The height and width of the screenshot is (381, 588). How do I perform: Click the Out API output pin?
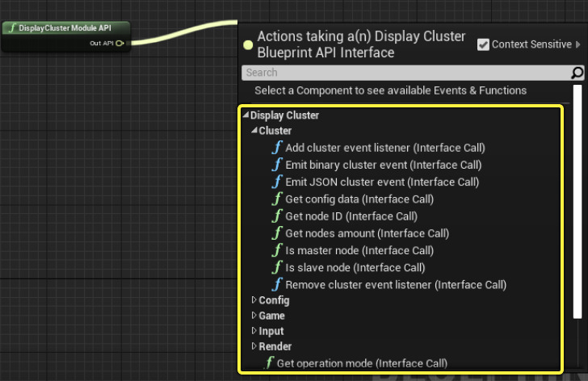click(x=120, y=44)
